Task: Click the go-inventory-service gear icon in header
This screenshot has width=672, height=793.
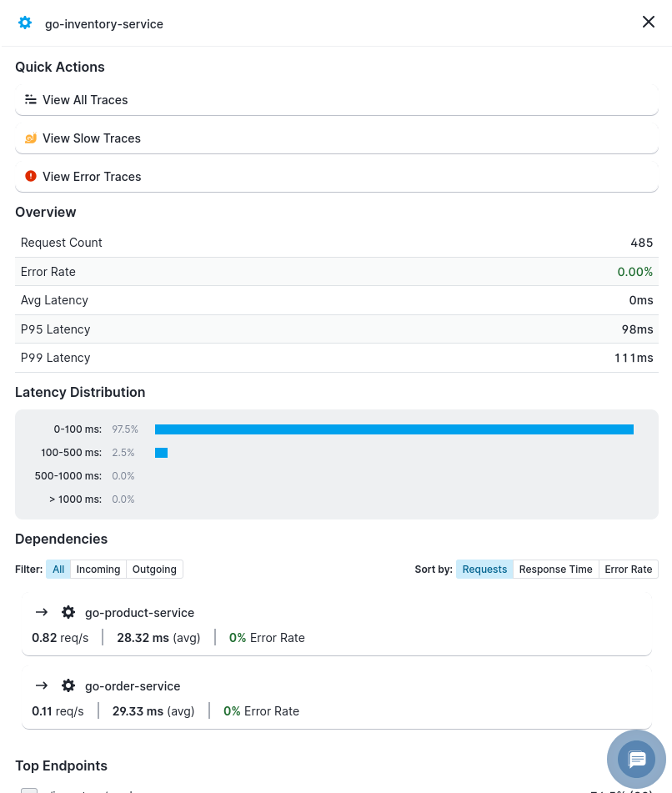Action: pos(25,23)
